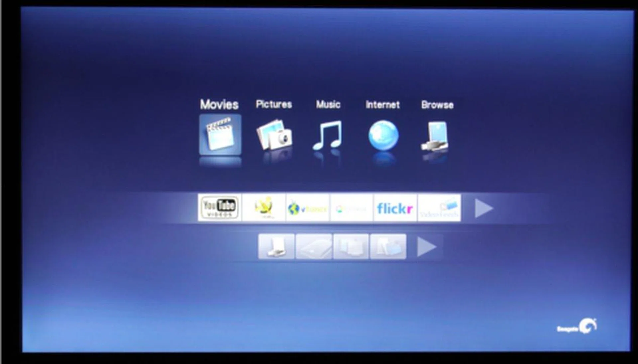
Task: Open the Movies clapperboard icon
Action: click(x=220, y=135)
